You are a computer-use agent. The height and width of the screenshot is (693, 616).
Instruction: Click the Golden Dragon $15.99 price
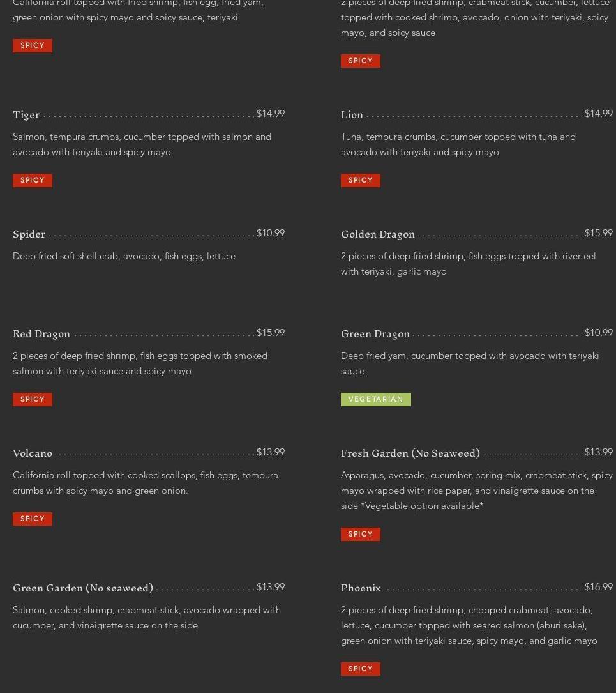(598, 233)
